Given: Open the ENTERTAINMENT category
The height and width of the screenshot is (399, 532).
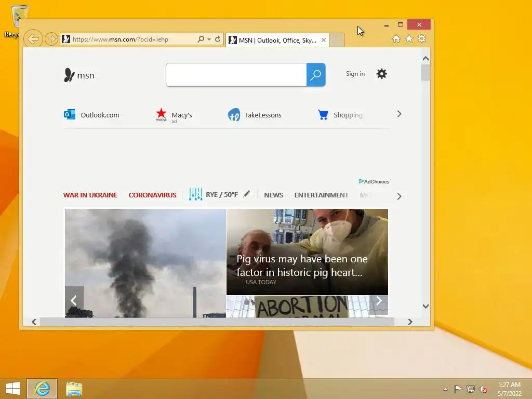Looking at the screenshot, I should [321, 195].
